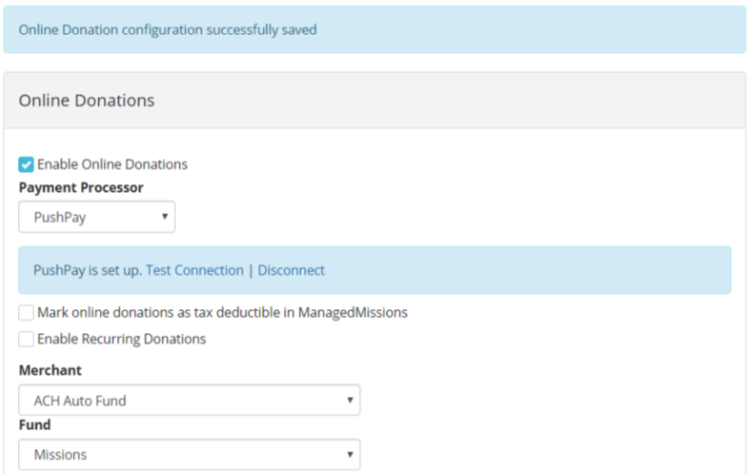Click the 'PushPay is set up.' text
751x475 pixels.
[88, 270]
